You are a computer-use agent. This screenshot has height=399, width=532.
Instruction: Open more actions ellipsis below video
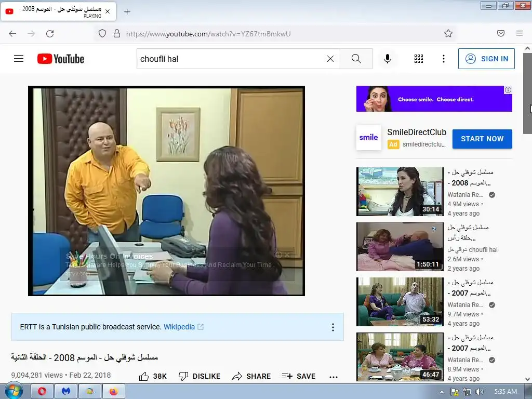click(334, 377)
